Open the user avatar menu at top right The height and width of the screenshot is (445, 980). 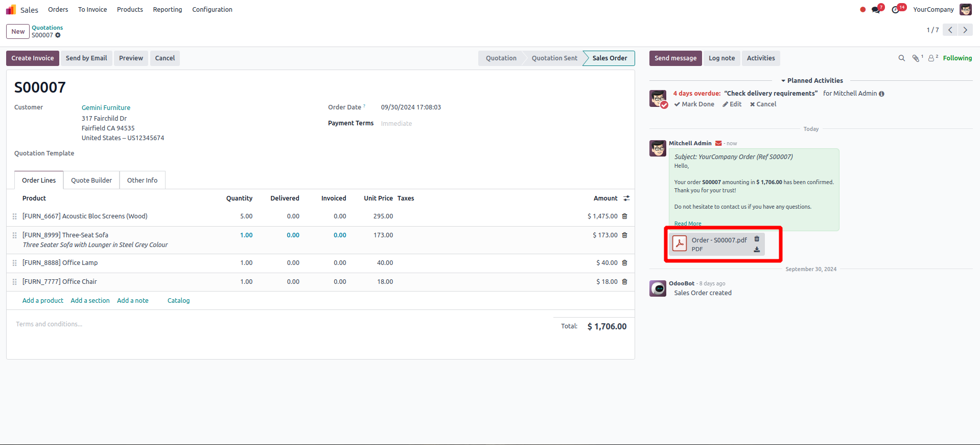pos(966,10)
